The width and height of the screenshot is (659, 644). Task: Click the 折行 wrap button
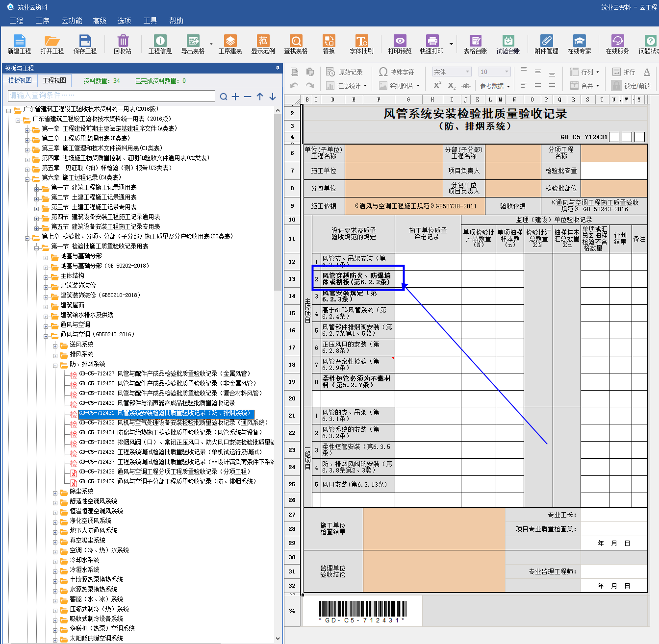624,72
